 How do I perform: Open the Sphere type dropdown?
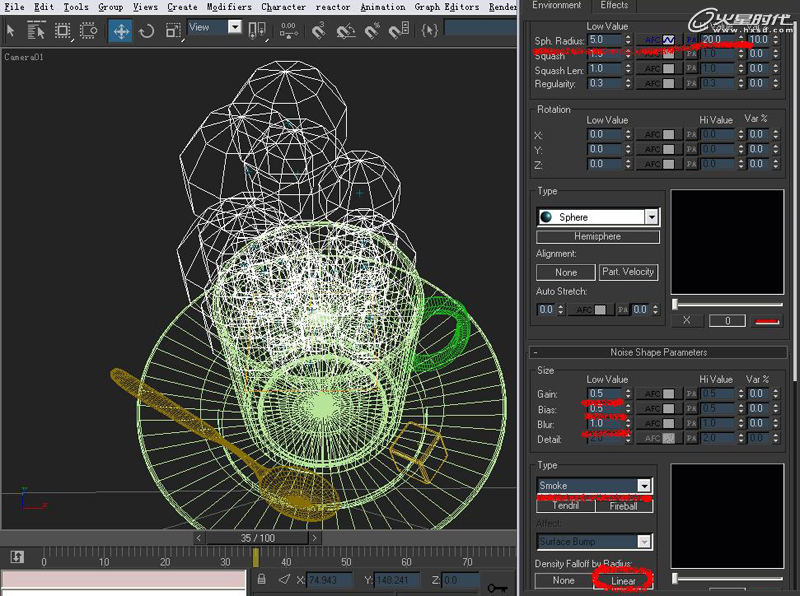tap(652, 217)
